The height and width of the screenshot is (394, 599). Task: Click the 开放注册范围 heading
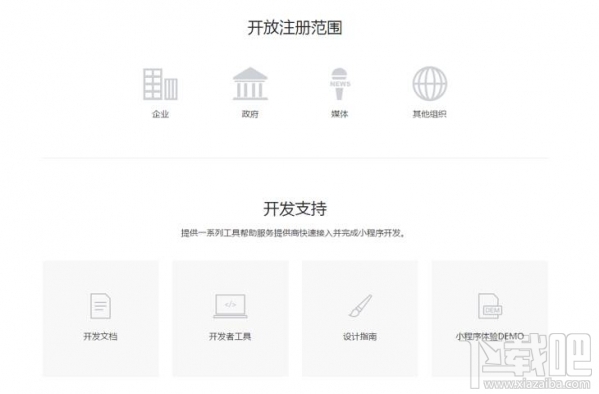(295, 28)
